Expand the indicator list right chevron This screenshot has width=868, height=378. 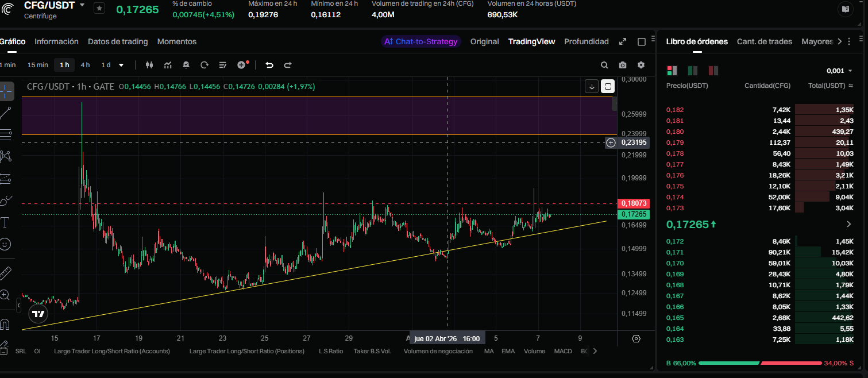(595, 351)
